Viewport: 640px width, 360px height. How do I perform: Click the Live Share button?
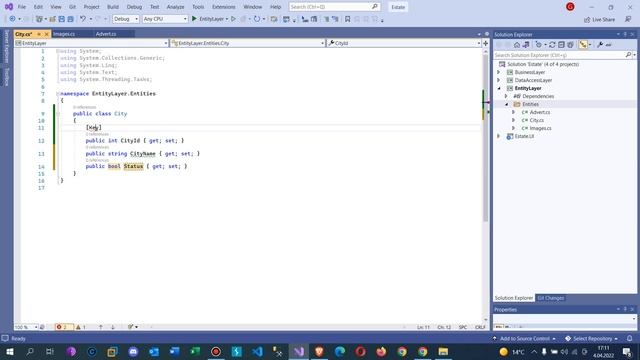click(599, 20)
